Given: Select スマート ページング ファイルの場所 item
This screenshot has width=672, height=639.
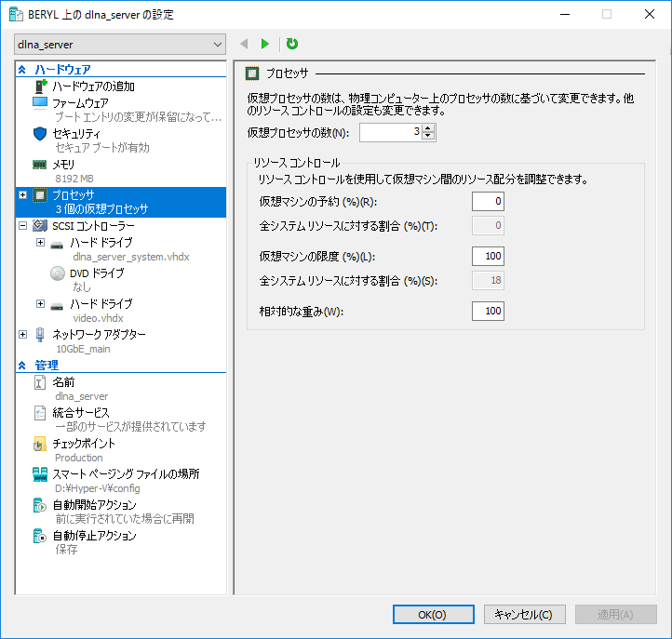Looking at the screenshot, I should (126, 474).
